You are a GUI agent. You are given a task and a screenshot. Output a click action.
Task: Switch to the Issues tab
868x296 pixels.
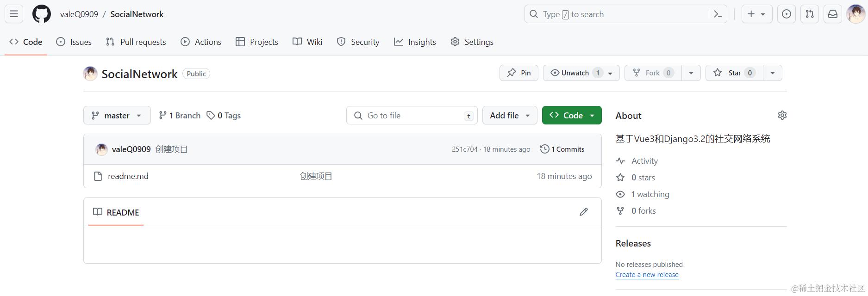(74, 42)
